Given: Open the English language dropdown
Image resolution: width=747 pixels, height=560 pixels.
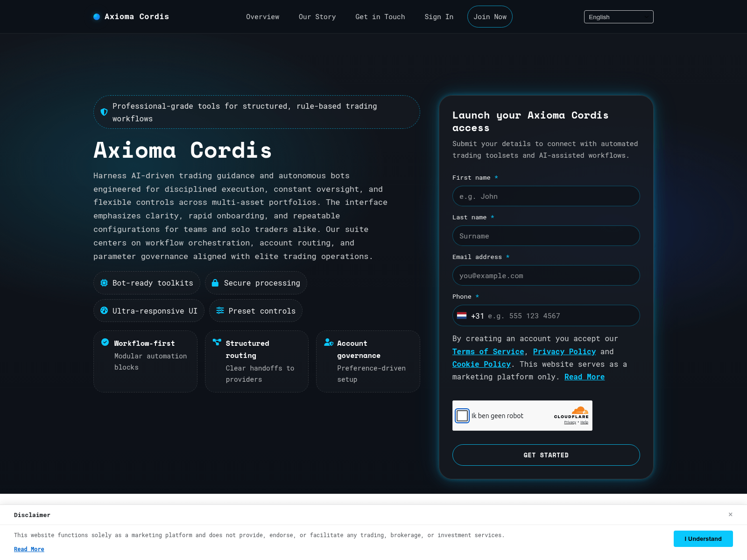Looking at the screenshot, I should coord(619,17).
